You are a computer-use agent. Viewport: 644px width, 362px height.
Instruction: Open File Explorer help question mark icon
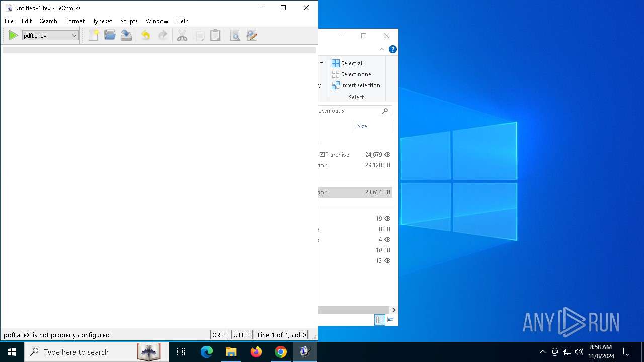393,49
